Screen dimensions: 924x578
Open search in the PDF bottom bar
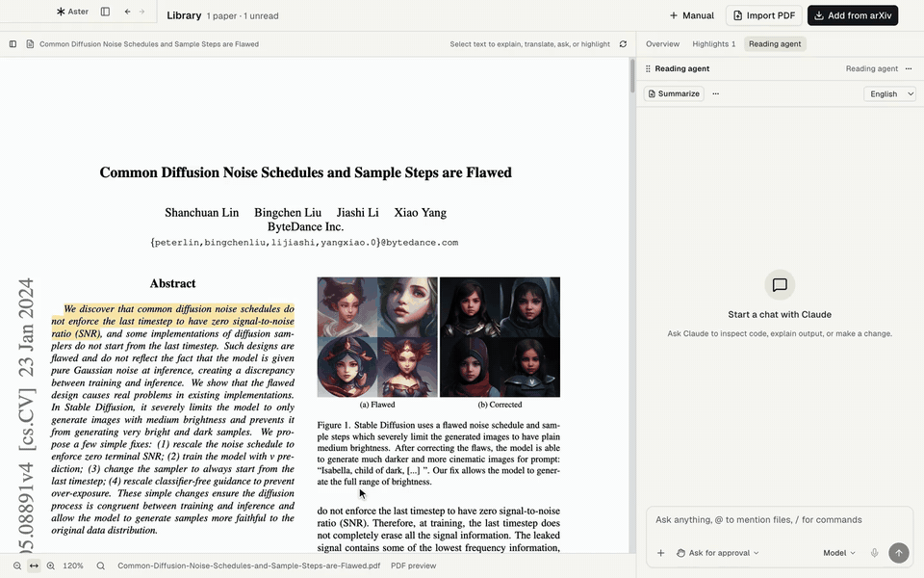tap(101, 565)
